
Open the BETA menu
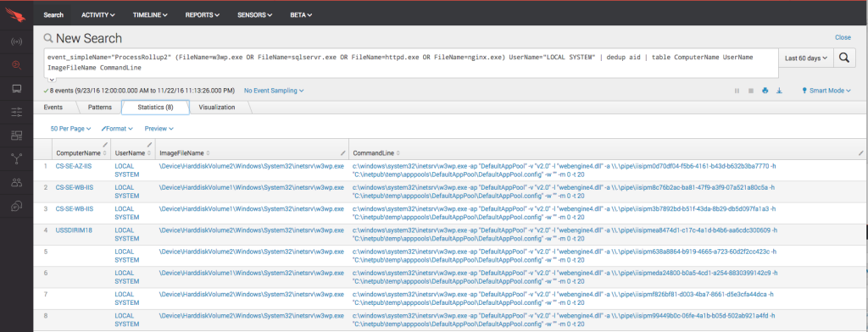tap(301, 15)
